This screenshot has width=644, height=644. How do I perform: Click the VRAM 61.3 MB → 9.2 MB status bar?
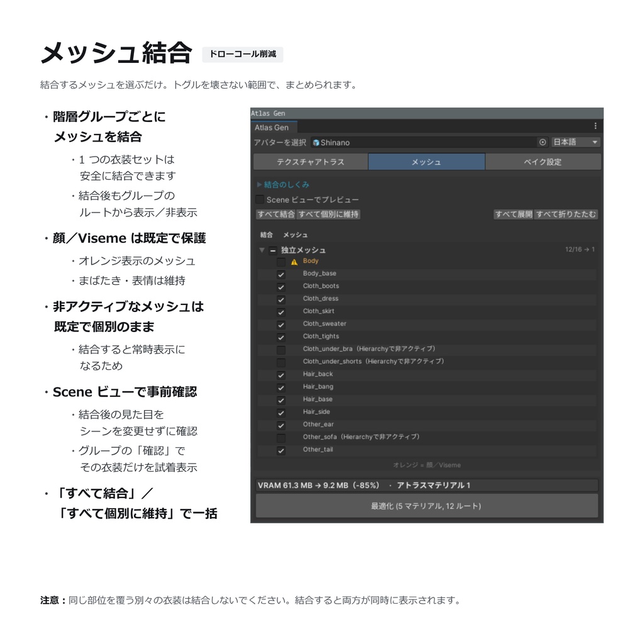pyautogui.click(x=426, y=485)
